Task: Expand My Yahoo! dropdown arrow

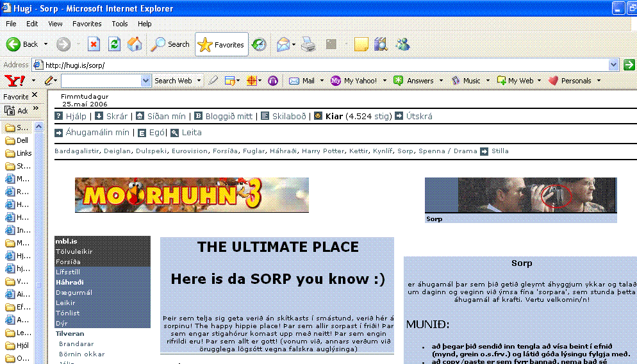Action: point(385,81)
